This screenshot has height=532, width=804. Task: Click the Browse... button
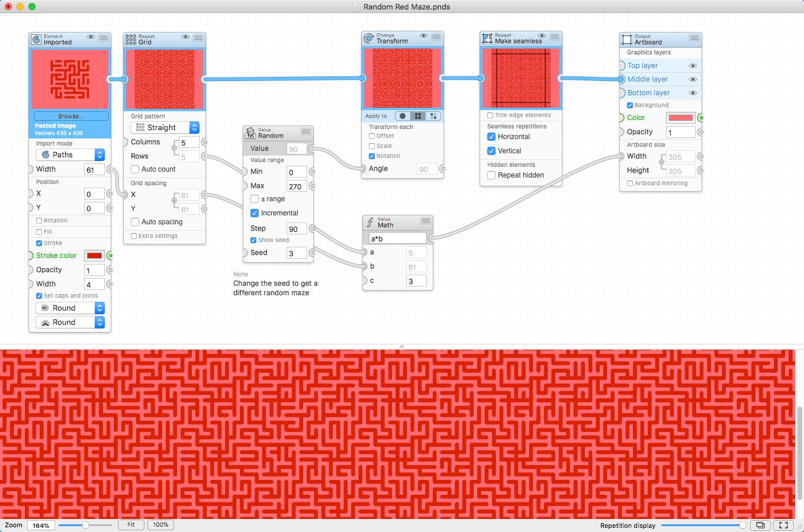71,116
